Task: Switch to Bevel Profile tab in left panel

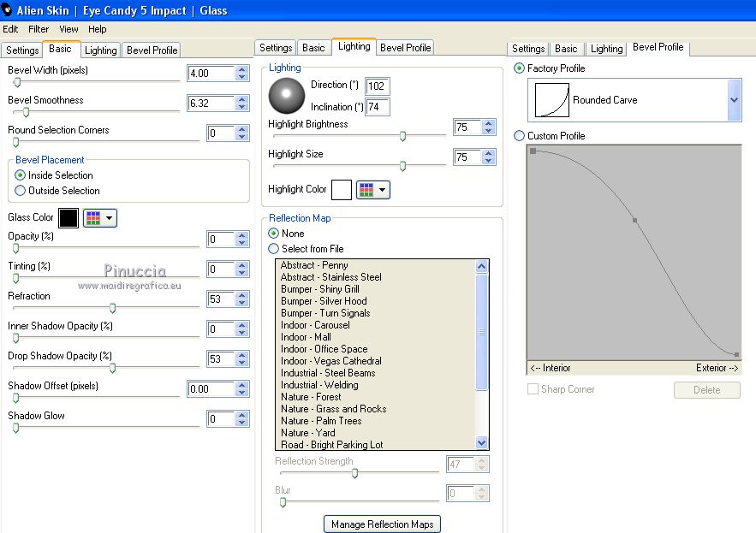Action: 152,50
